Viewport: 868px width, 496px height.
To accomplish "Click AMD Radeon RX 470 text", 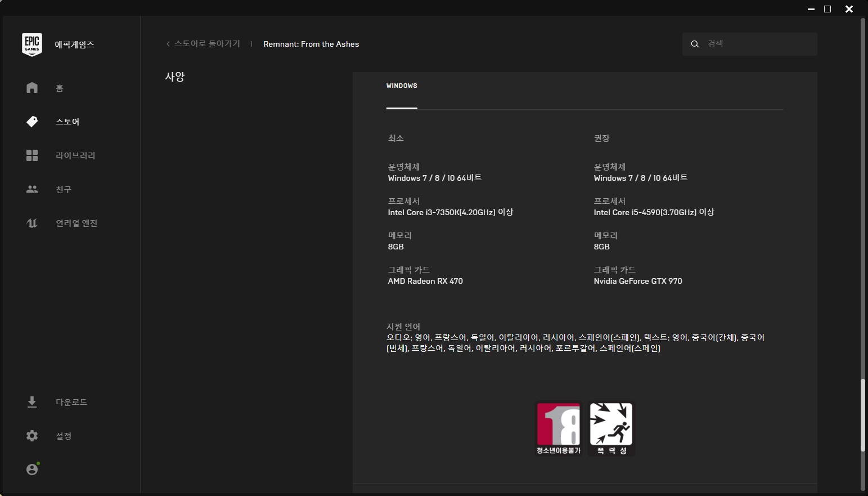I will click(425, 281).
